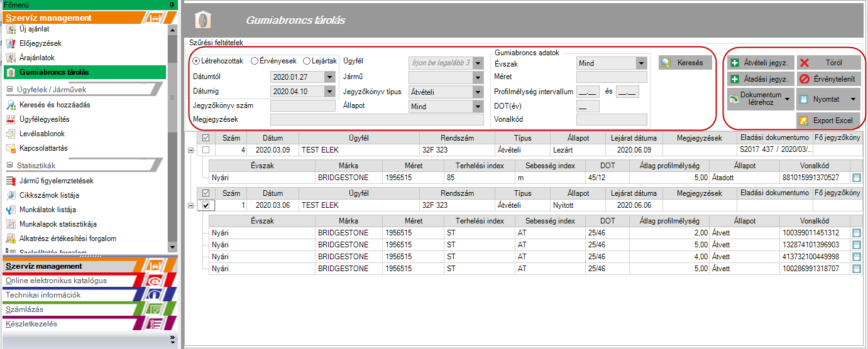Screen dimensions: 868x349
Task: Select the Létrehozottak radio button
Action: click(x=196, y=61)
